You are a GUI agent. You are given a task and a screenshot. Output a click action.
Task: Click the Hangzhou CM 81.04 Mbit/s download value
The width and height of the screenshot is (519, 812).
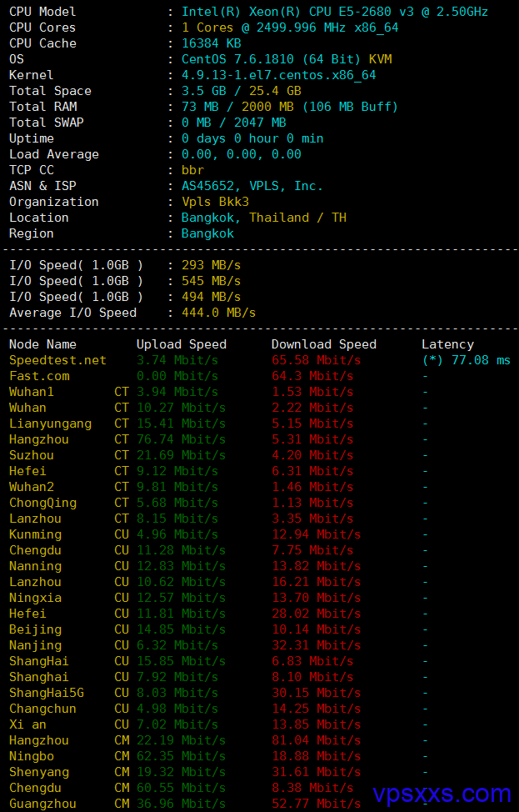tap(316, 740)
